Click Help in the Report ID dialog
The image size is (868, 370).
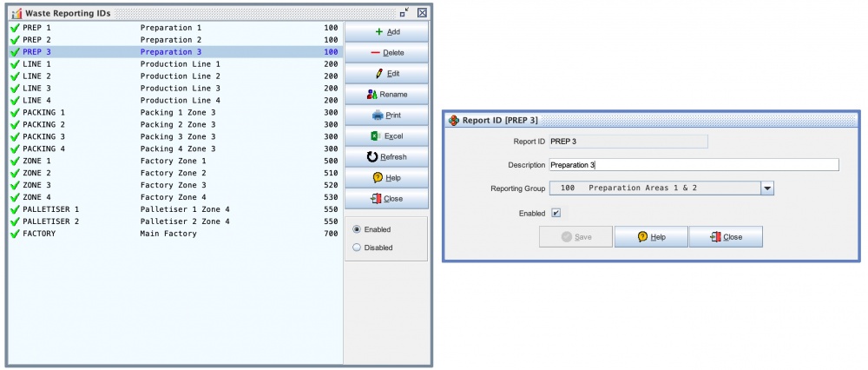[651, 237]
